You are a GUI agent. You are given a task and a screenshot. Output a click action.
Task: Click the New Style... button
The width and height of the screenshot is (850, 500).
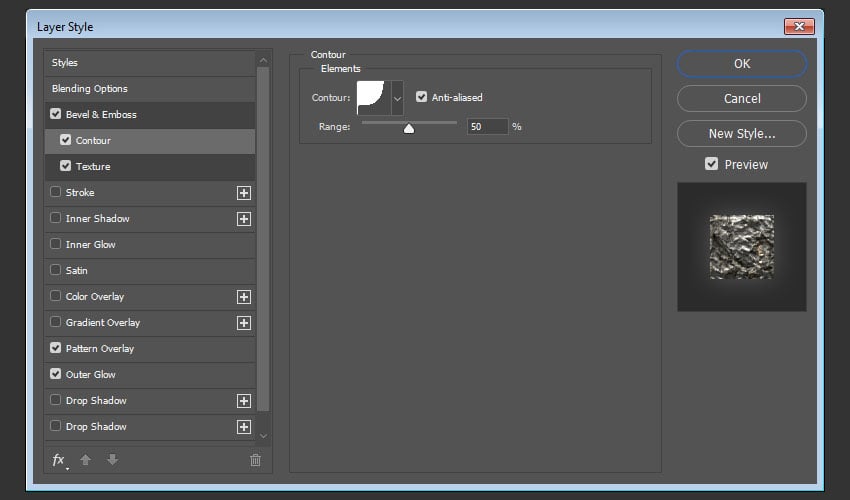tap(742, 133)
